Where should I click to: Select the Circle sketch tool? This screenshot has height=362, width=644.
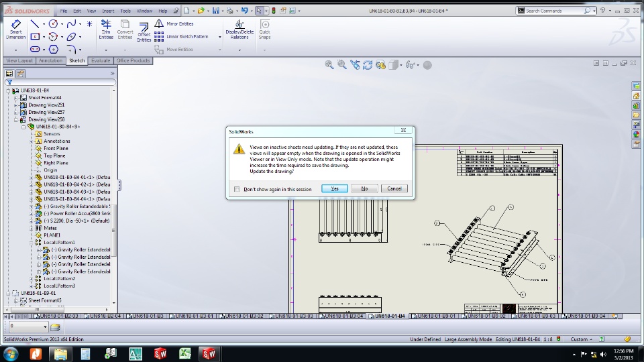coord(53,24)
